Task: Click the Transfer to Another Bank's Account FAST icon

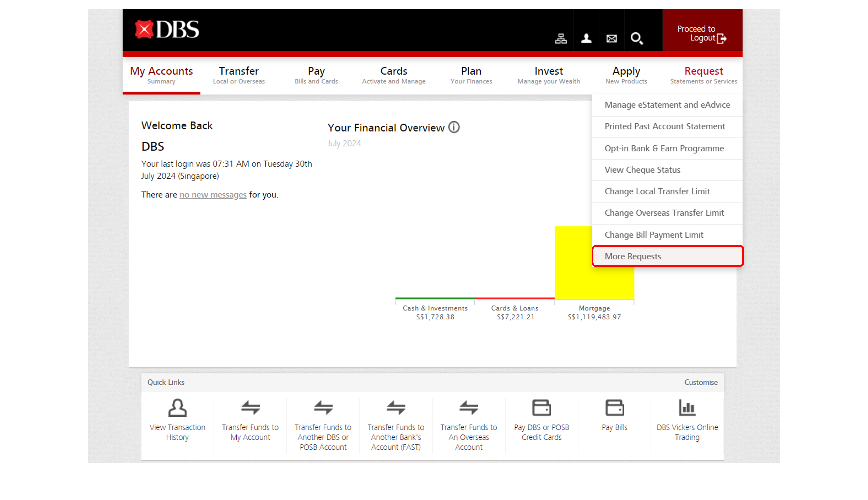Action: coord(396,408)
